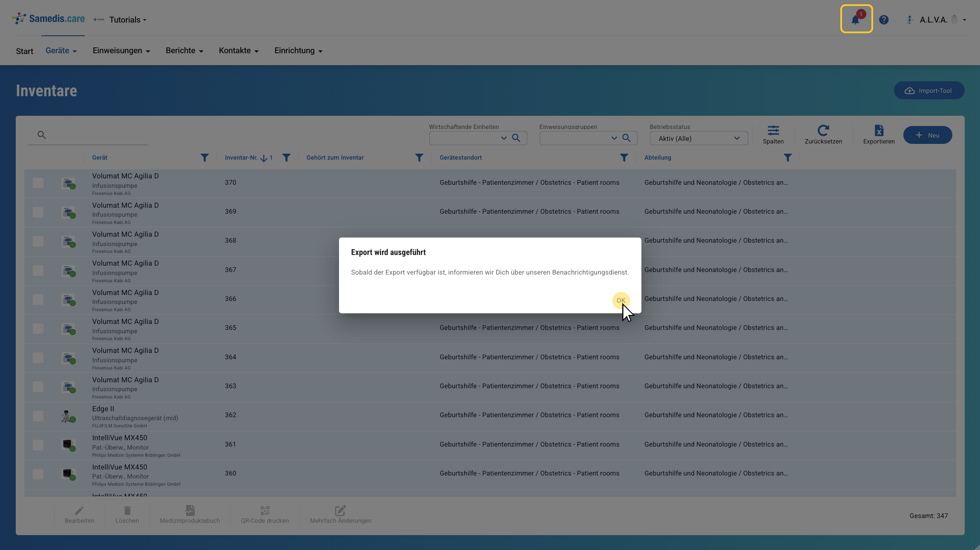Viewport: 980px width, 550px height.
Task: Select checkbox for inventory 365
Action: click(38, 328)
